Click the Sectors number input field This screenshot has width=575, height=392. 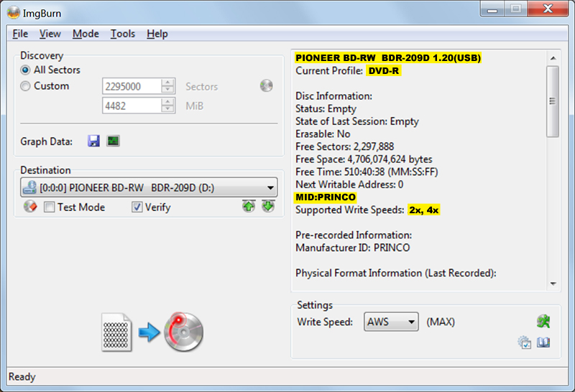pyautogui.click(x=132, y=86)
